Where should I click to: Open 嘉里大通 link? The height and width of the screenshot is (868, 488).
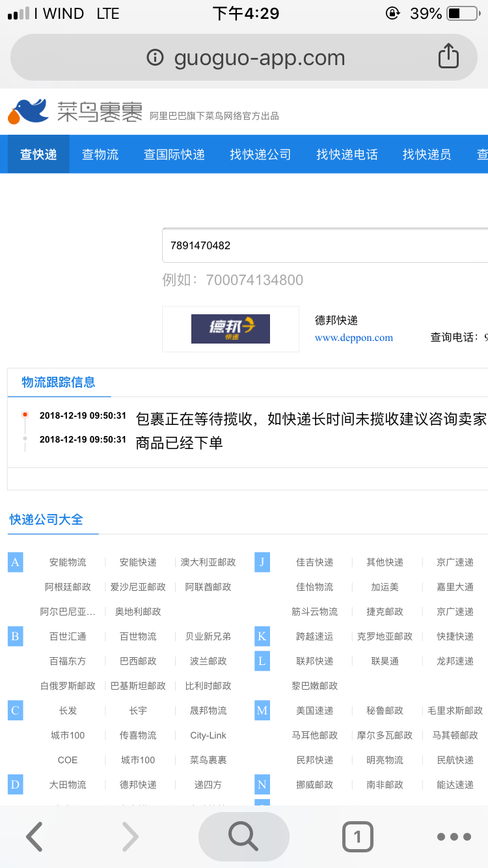point(455,587)
